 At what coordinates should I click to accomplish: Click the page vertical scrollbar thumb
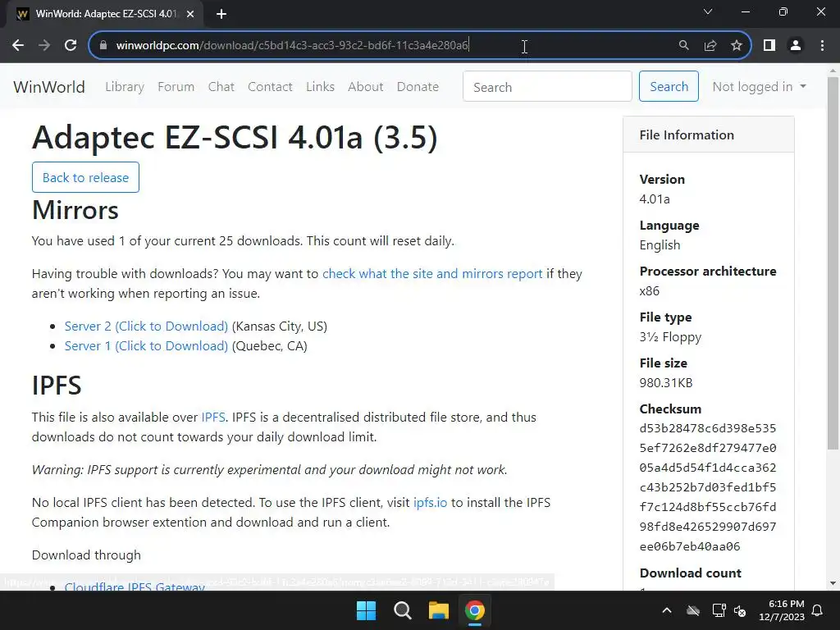pyautogui.click(x=833, y=262)
